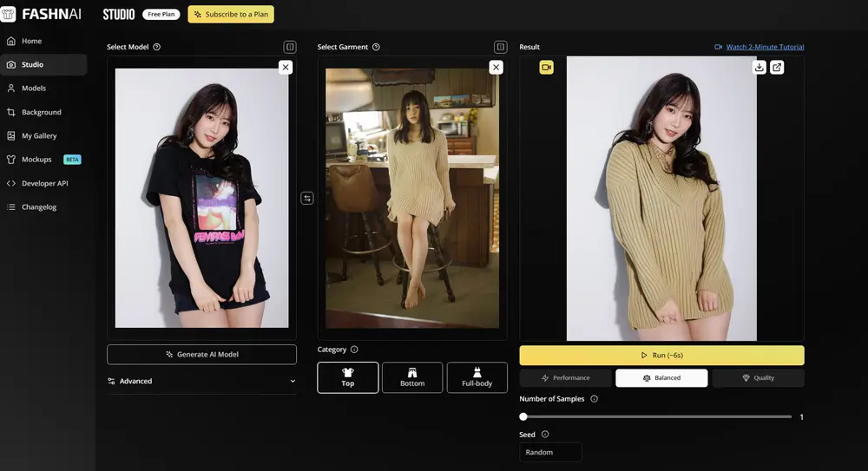Select the Bottom garment category
The image size is (868, 471).
(x=412, y=377)
